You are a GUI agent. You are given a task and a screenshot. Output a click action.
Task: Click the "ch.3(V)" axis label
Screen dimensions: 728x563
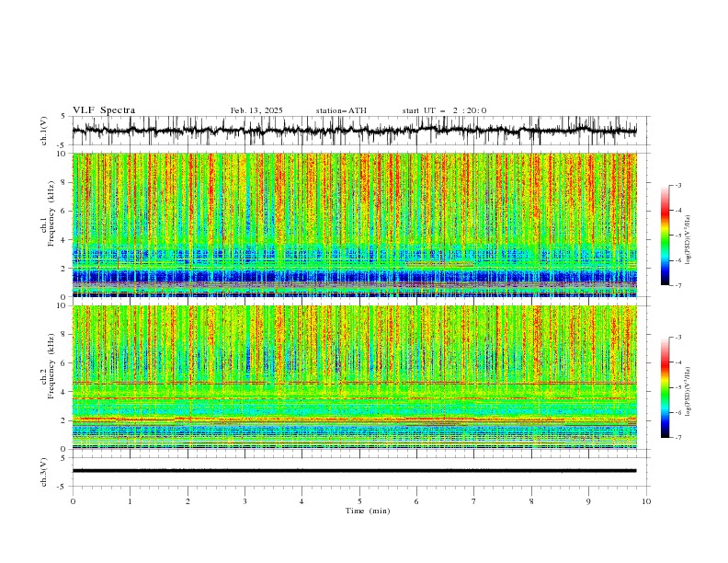tap(44, 472)
